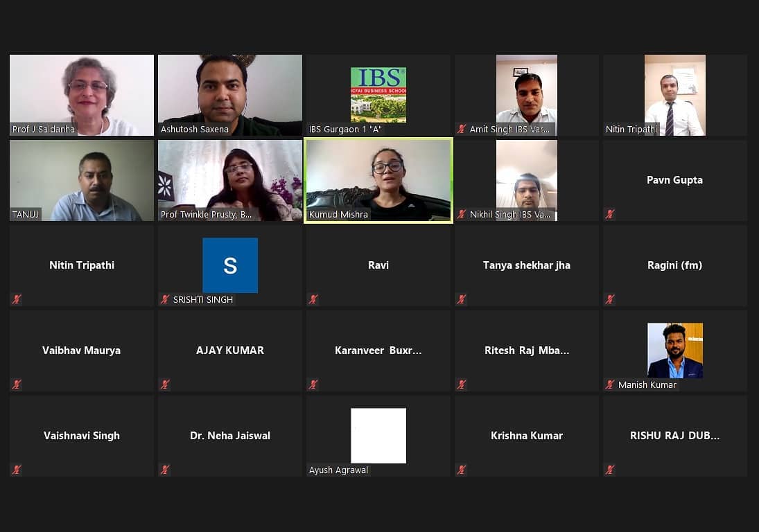The height and width of the screenshot is (532, 759).
Task: Click muted mic icon on Vaibhav Maurya tile
Action: click(x=17, y=384)
